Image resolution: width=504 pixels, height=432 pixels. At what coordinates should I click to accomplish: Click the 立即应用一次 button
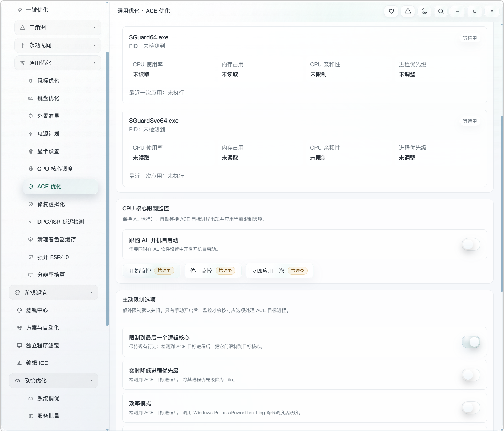[280, 271]
